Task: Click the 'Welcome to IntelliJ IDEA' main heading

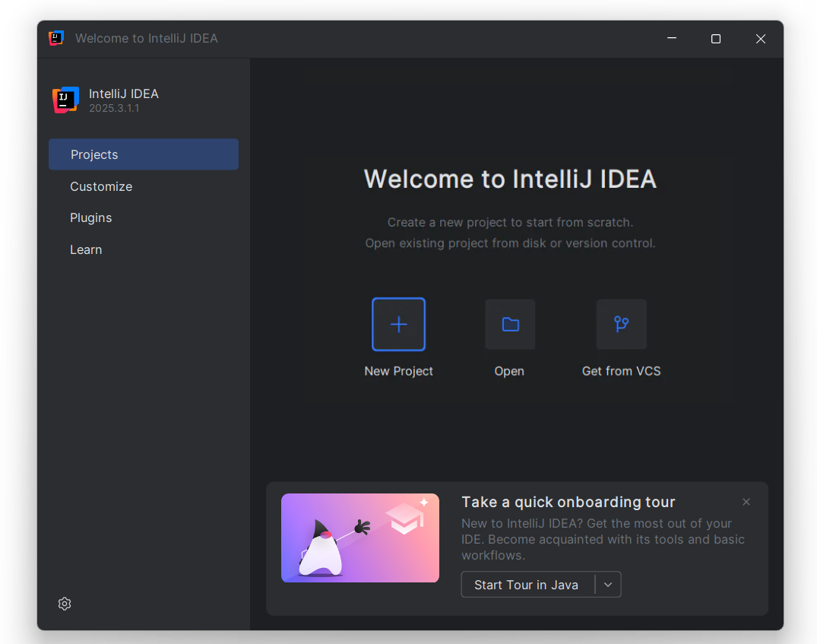Action: [x=510, y=179]
